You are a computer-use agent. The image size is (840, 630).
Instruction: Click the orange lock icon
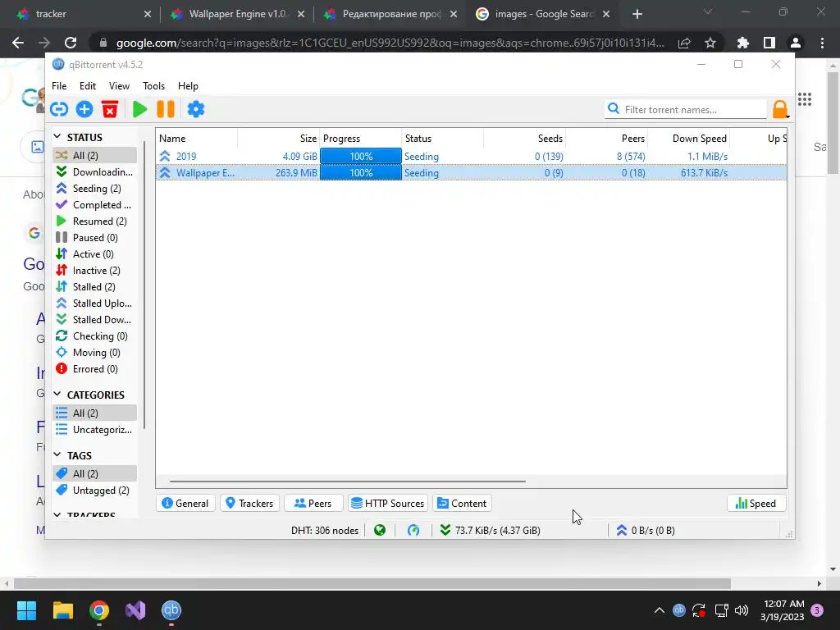780,109
